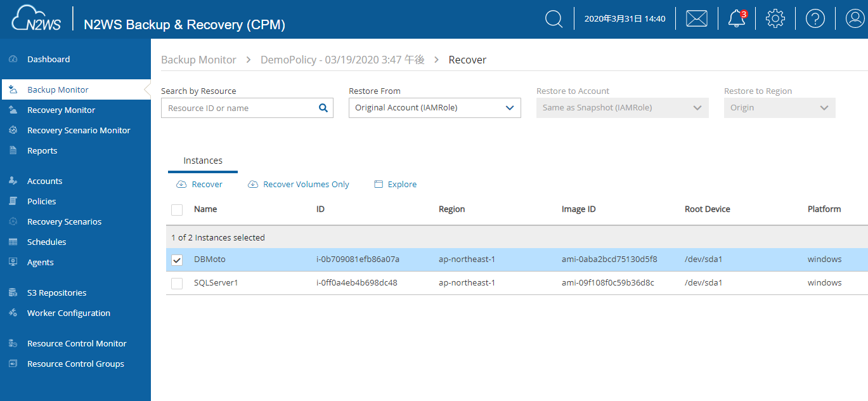This screenshot has height=401, width=868.
Task: Open the settings gear icon
Action: [x=775, y=19]
